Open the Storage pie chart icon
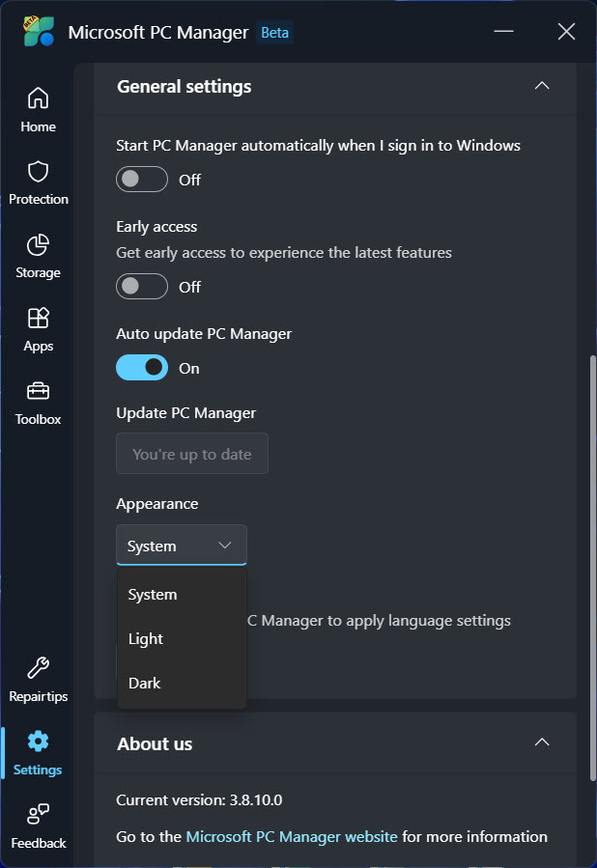The image size is (597, 868). pyautogui.click(x=38, y=245)
